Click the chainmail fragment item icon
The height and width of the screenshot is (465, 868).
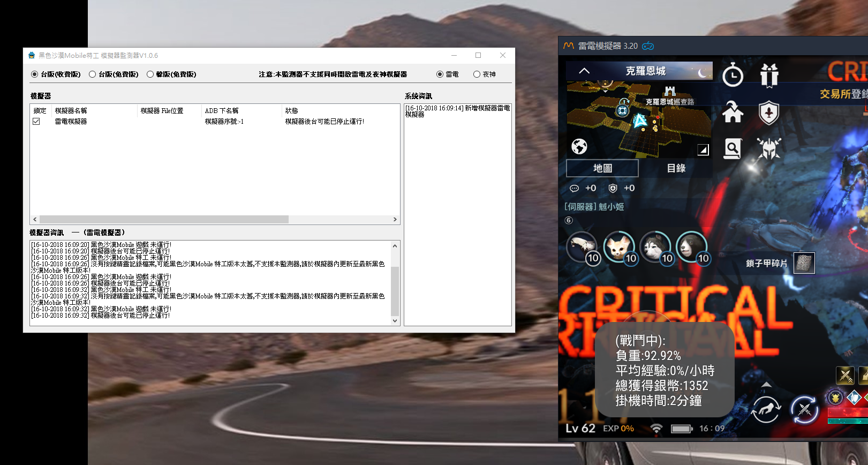point(804,263)
